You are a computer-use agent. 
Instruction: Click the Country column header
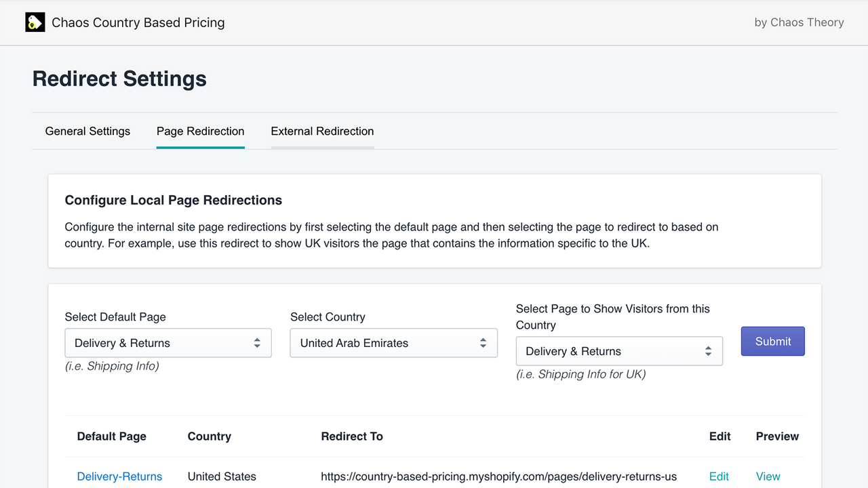click(210, 436)
